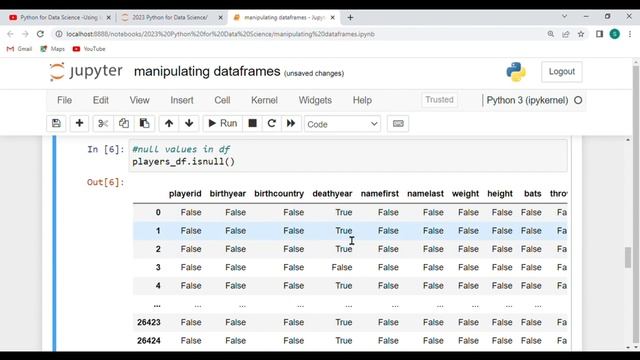The height and width of the screenshot is (360, 640).
Task: Open the Cell menu
Action: (222, 100)
